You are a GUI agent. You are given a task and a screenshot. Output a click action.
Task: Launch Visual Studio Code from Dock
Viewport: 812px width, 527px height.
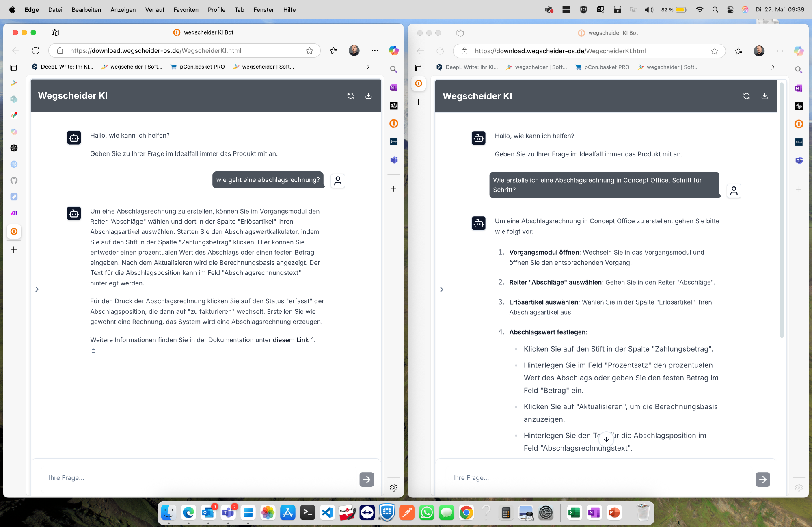pos(327,513)
